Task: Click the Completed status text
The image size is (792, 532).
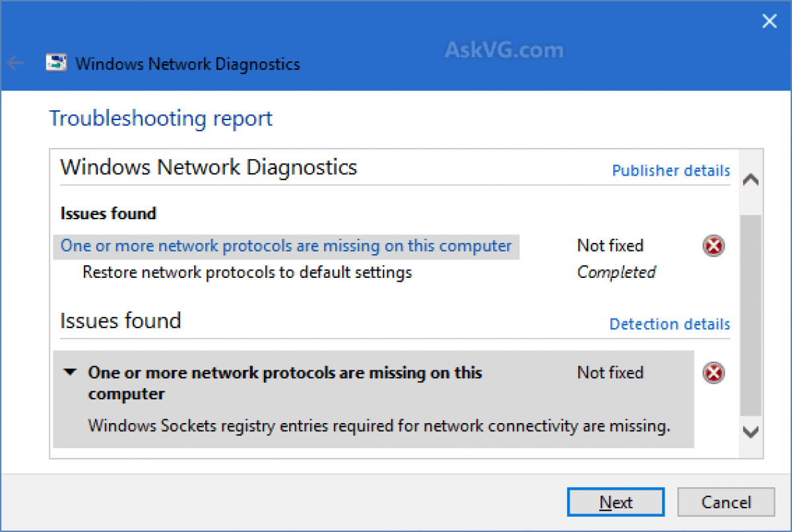Action: coord(616,273)
